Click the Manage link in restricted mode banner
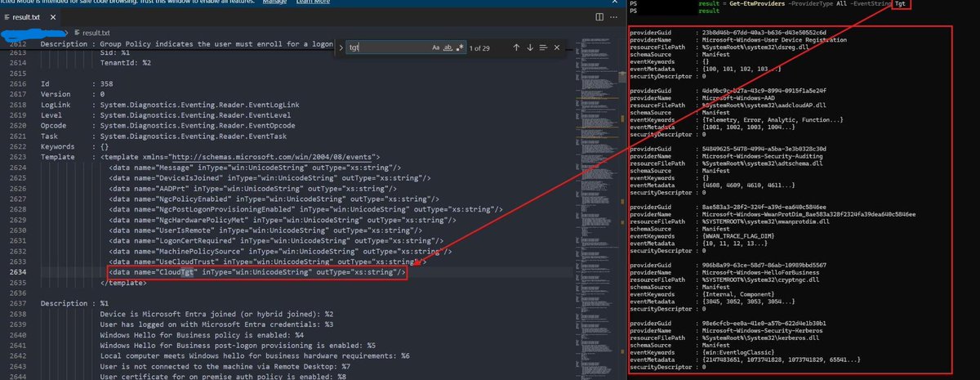This screenshot has height=380, width=980. point(274,3)
